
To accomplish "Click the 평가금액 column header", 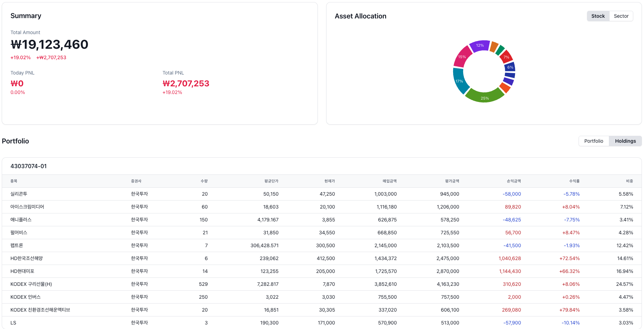I will coord(452,181).
